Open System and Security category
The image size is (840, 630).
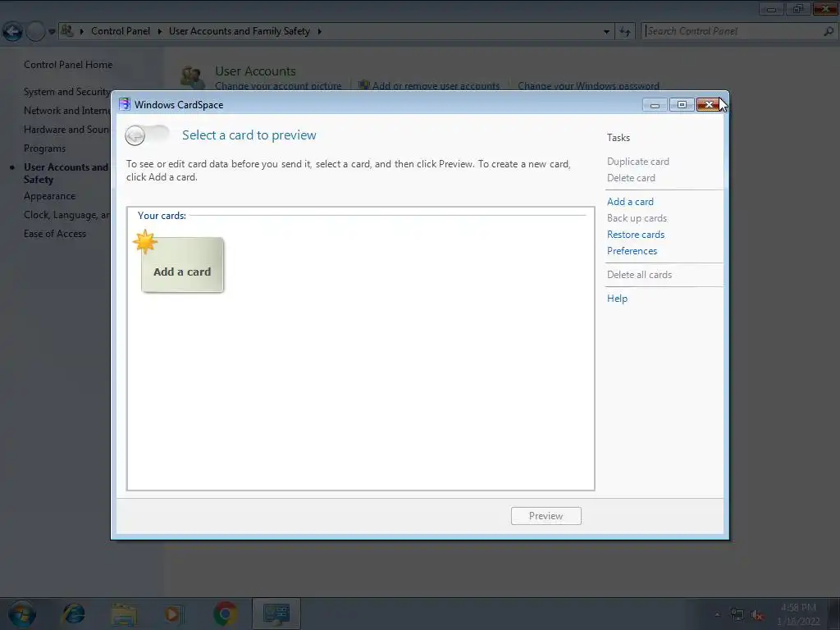pyautogui.click(x=66, y=92)
